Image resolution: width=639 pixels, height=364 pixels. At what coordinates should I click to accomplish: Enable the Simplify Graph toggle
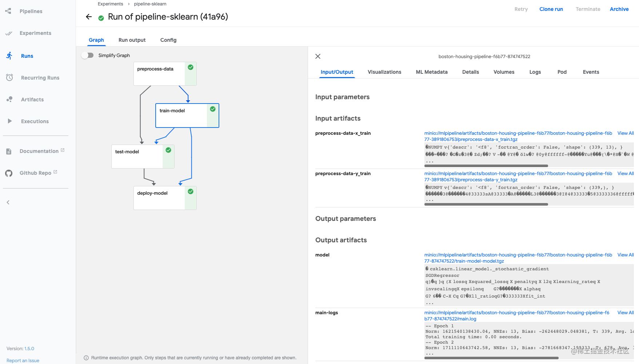tap(87, 55)
